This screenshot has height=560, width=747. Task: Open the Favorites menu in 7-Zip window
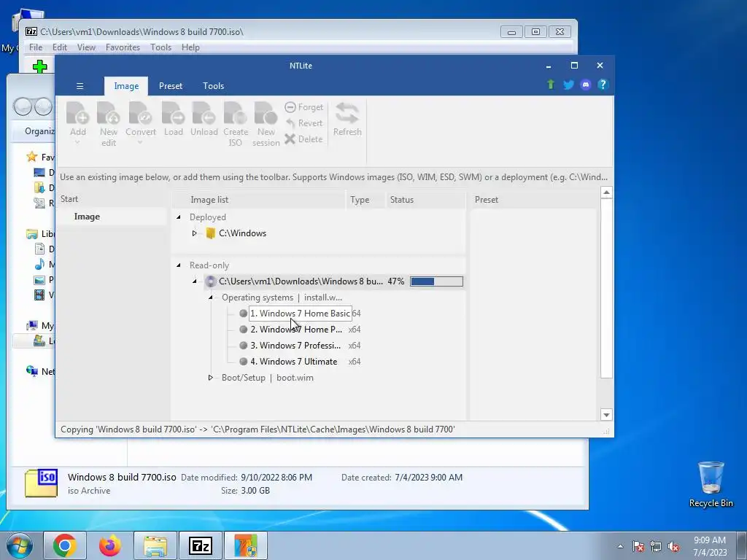coord(123,47)
